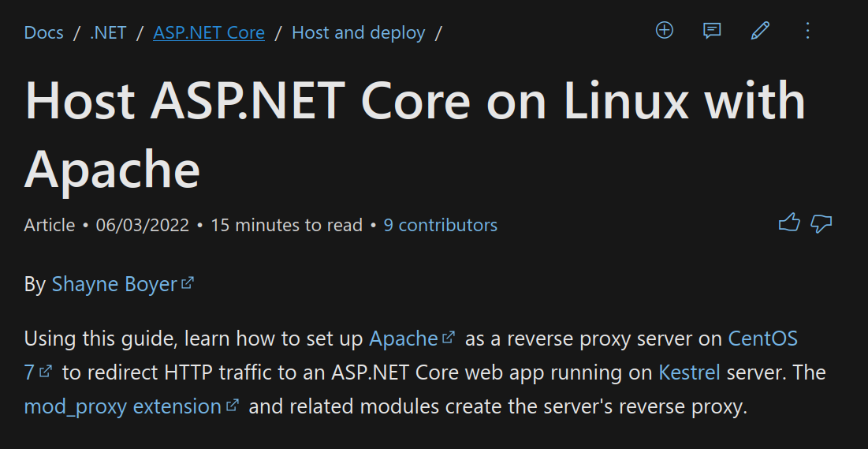Click external link icon after CentOS 7
The image size is (868, 449).
coord(46,371)
